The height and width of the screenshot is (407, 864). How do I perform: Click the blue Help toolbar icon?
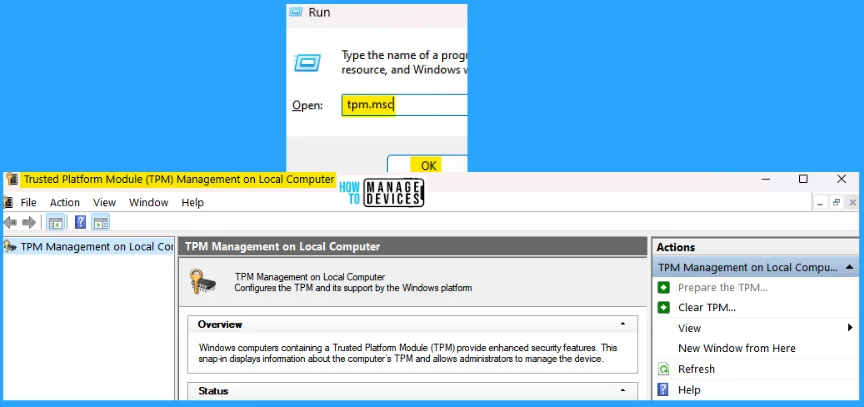(80, 223)
